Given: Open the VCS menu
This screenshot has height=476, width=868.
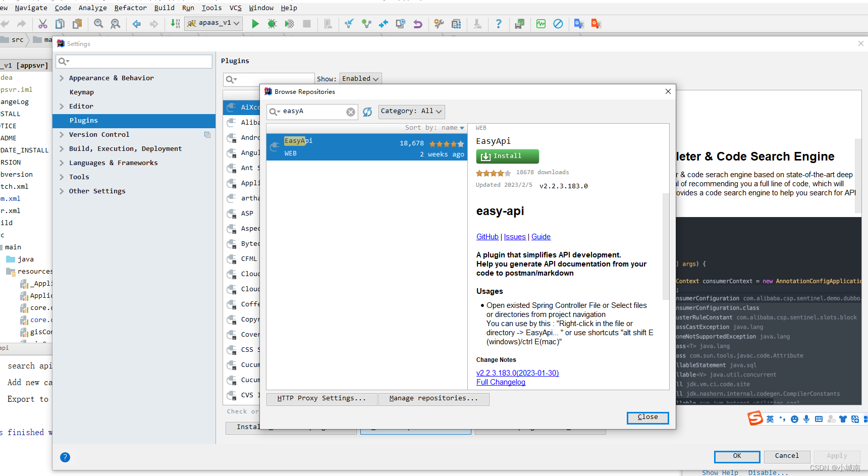Looking at the screenshot, I should [236, 8].
